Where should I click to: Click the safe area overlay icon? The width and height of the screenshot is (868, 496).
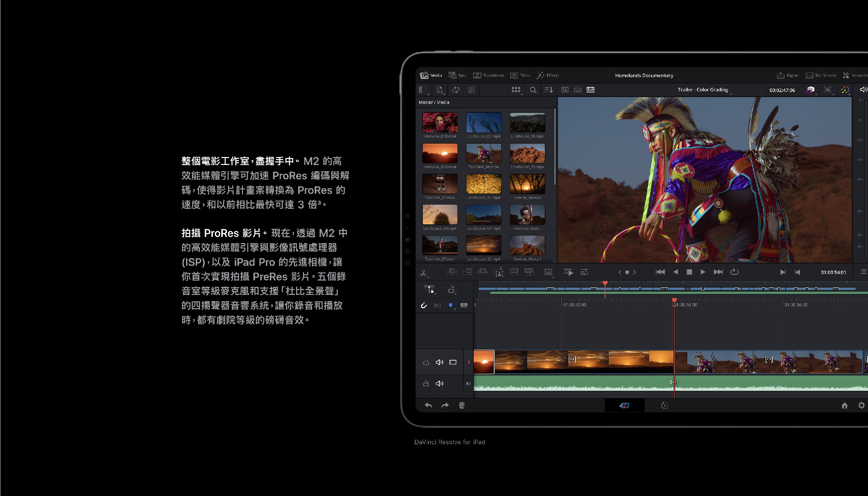coord(828,90)
